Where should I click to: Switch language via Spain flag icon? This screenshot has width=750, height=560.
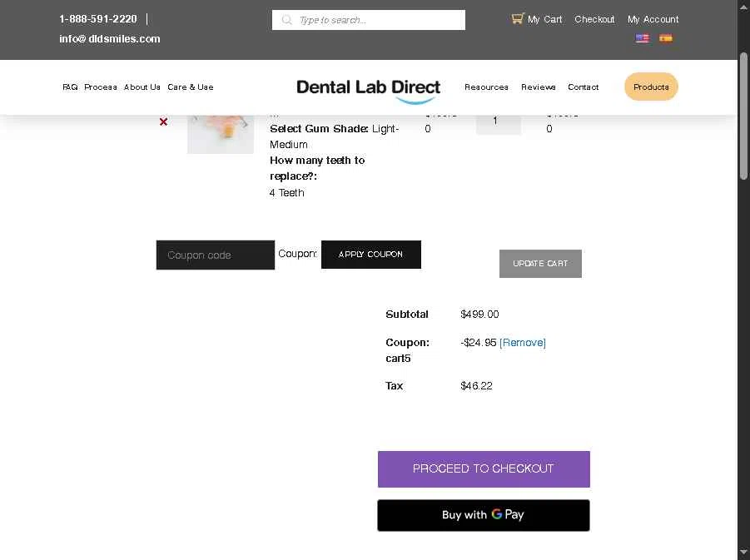click(x=666, y=38)
